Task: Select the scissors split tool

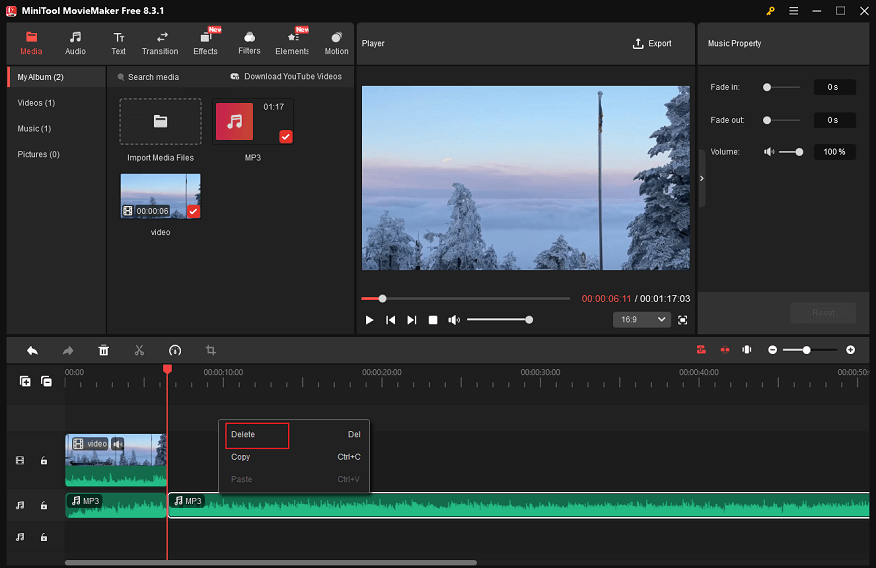Action: click(139, 350)
